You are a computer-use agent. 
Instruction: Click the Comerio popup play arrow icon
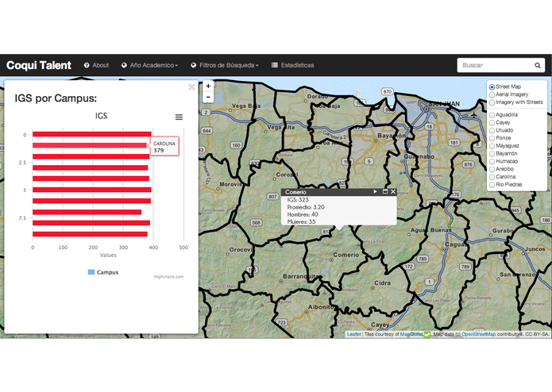tap(375, 191)
